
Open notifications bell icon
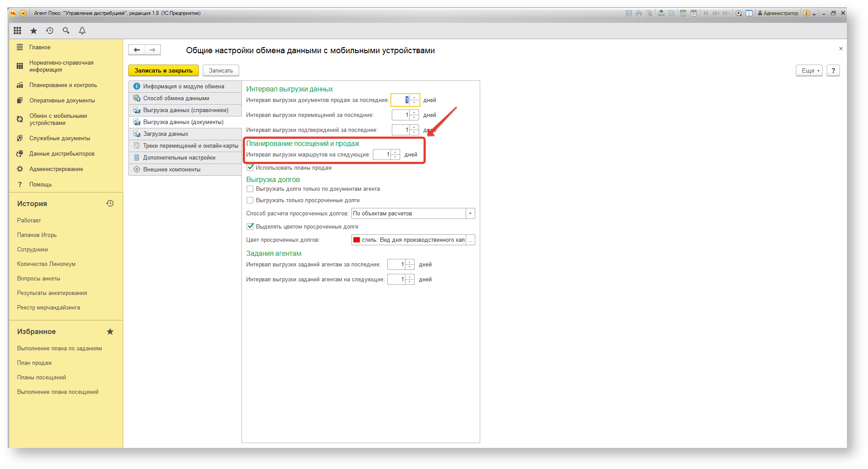click(x=82, y=31)
